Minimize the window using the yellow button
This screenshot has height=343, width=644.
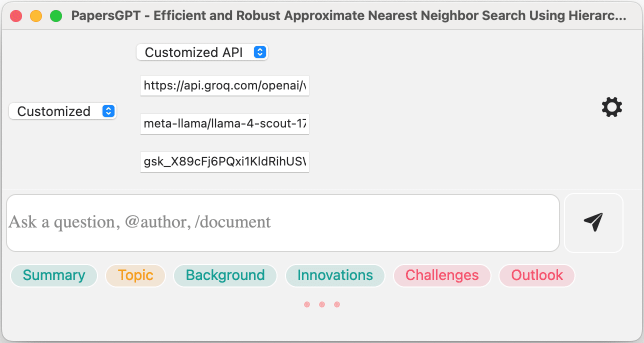[x=36, y=16]
